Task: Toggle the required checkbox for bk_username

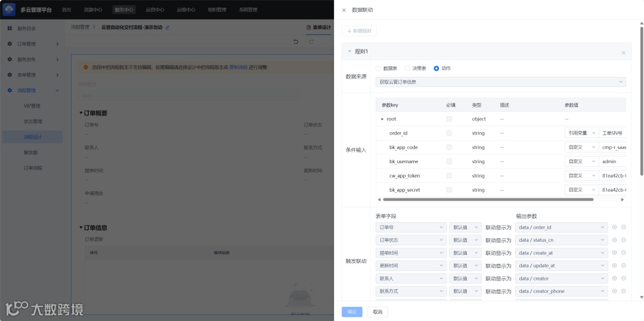Action: pyautogui.click(x=449, y=161)
